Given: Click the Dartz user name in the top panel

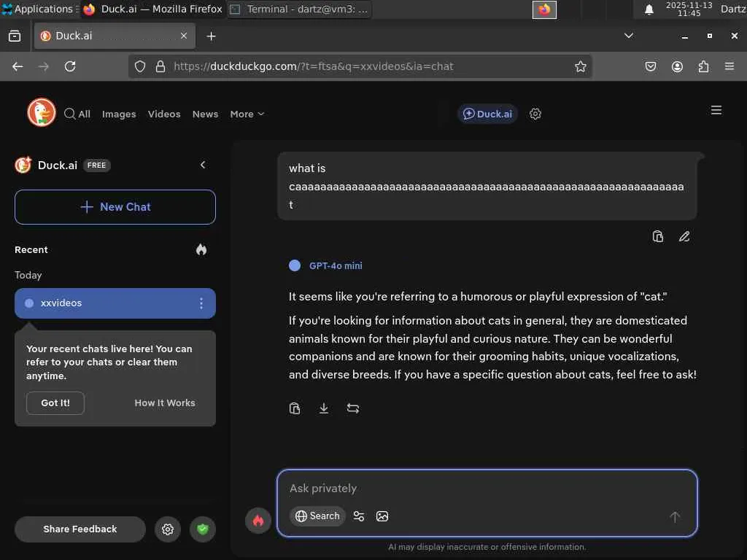Looking at the screenshot, I should (733, 9).
